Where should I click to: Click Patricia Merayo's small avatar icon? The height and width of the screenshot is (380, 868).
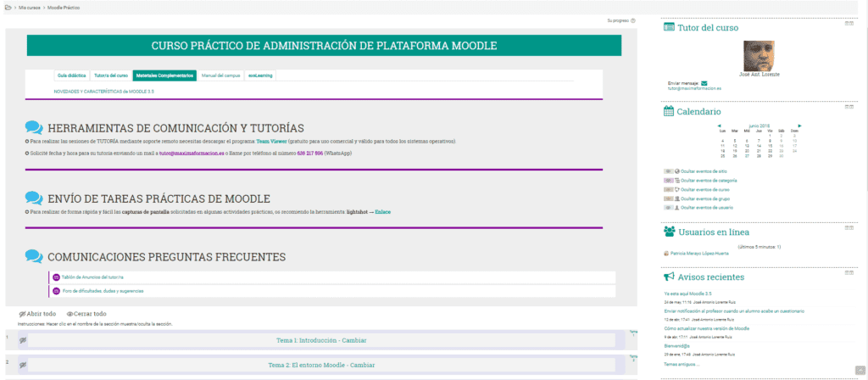[x=666, y=253]
